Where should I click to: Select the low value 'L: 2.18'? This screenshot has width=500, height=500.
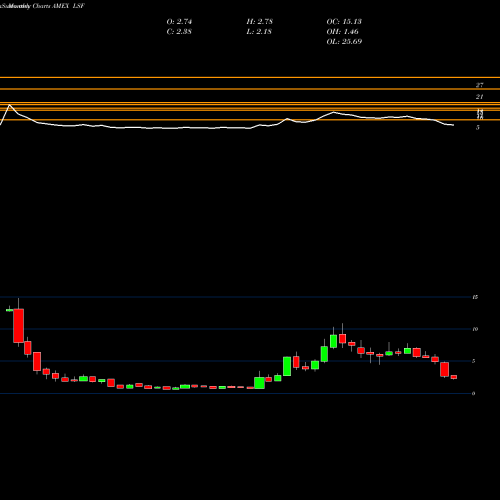[x=259, y=31]
